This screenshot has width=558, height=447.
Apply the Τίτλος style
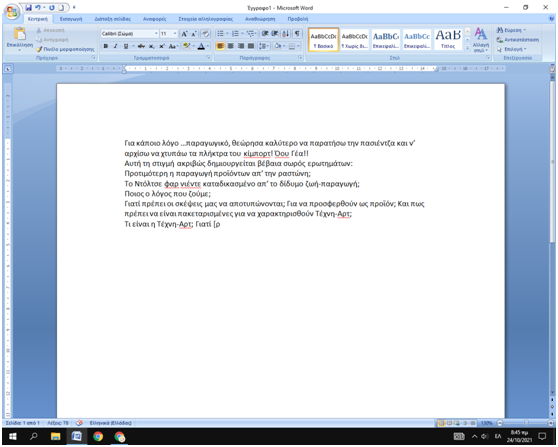pyautogui.click(x=448, y=40)
